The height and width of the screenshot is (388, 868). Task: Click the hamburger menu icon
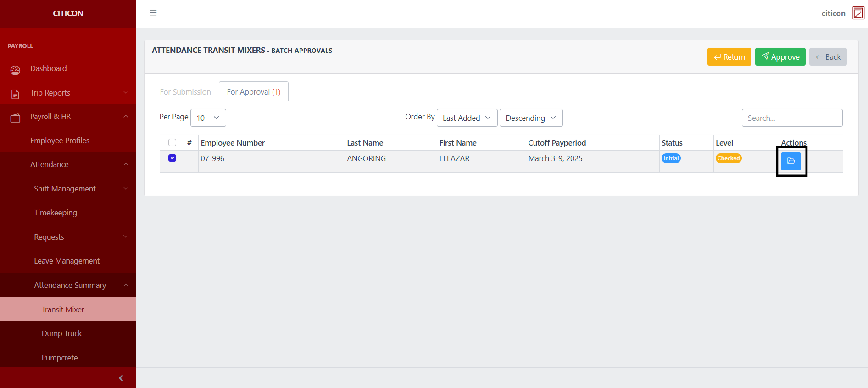pyautogui.click(x=153, y=13)
